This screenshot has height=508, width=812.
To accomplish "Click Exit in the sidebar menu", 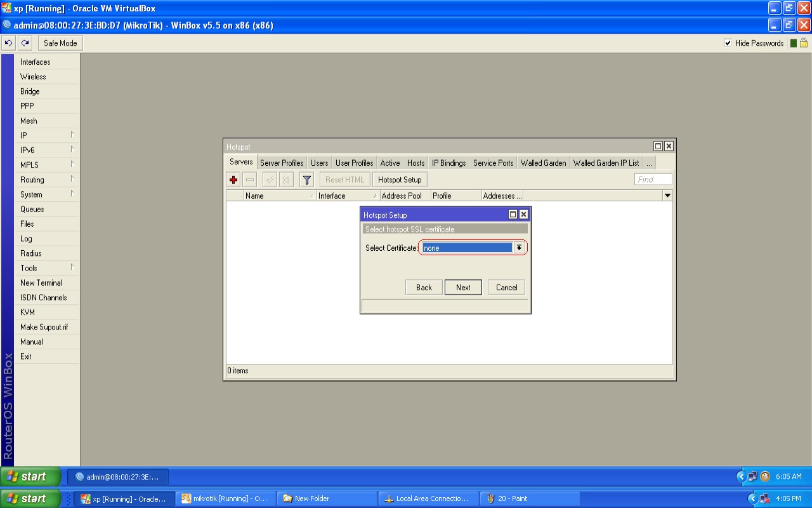I will point(48,356).
